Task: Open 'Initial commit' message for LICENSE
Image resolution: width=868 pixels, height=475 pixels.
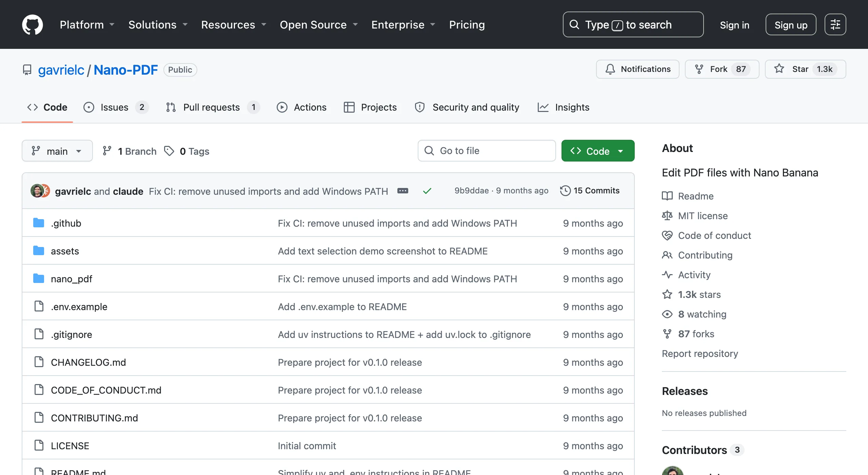Action: point(307,446)
